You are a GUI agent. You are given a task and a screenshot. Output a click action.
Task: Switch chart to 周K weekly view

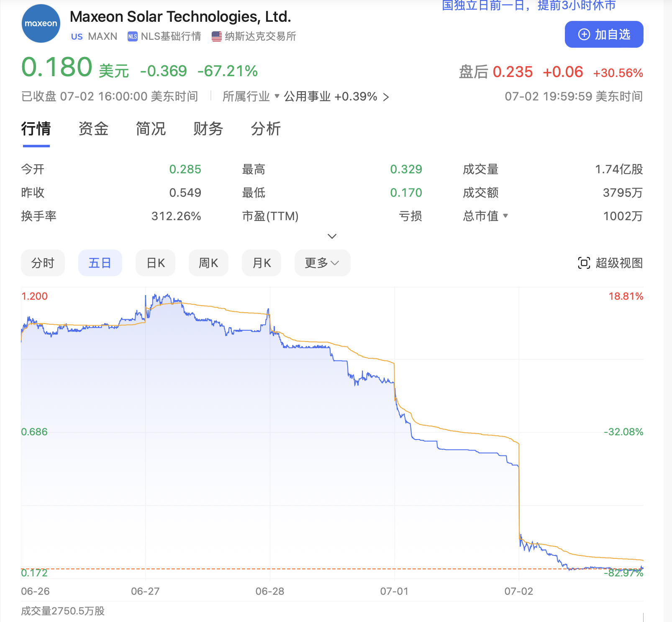[208, 263]
